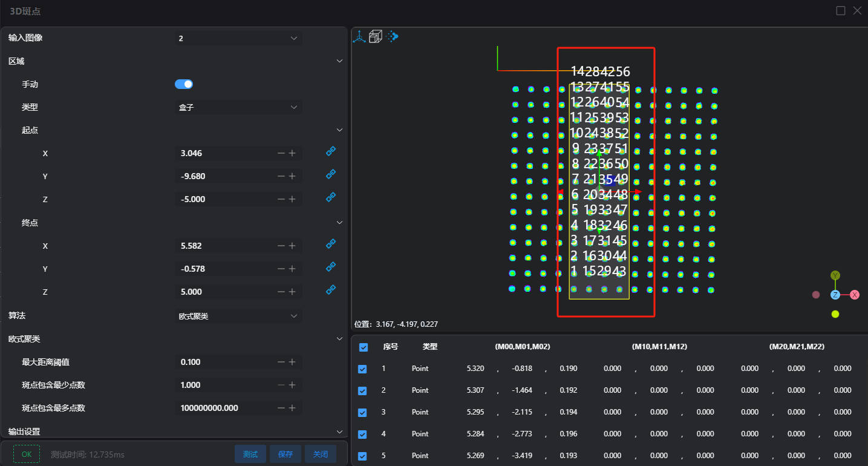Click the OK status button
868x466 pixels.
click(x=27, y=454)
